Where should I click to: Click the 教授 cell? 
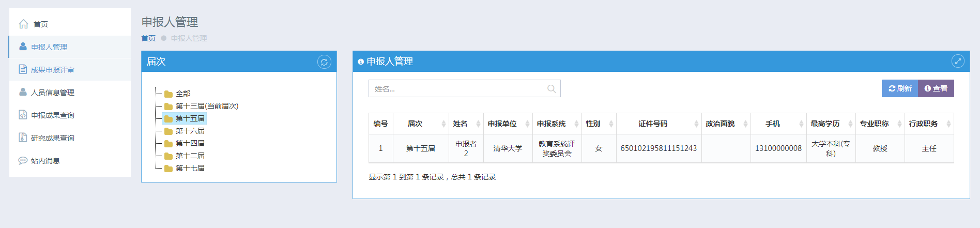tap(880, 148)
